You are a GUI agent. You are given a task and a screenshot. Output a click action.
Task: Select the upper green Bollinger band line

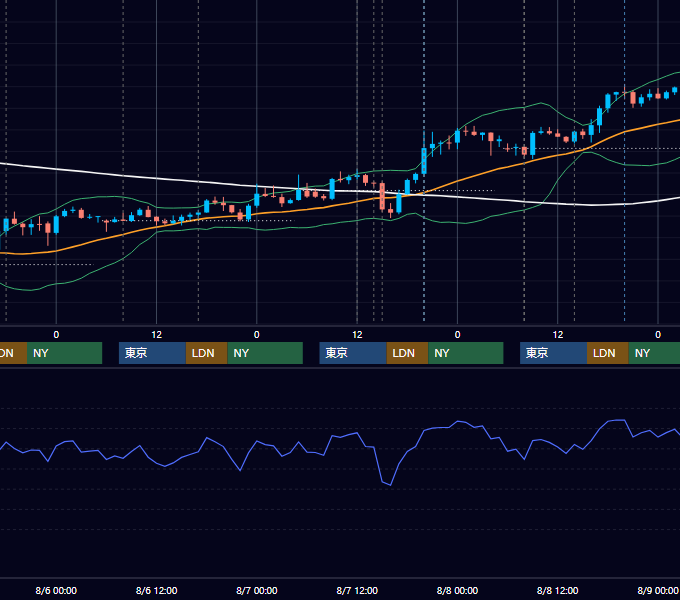pos(499,111)
